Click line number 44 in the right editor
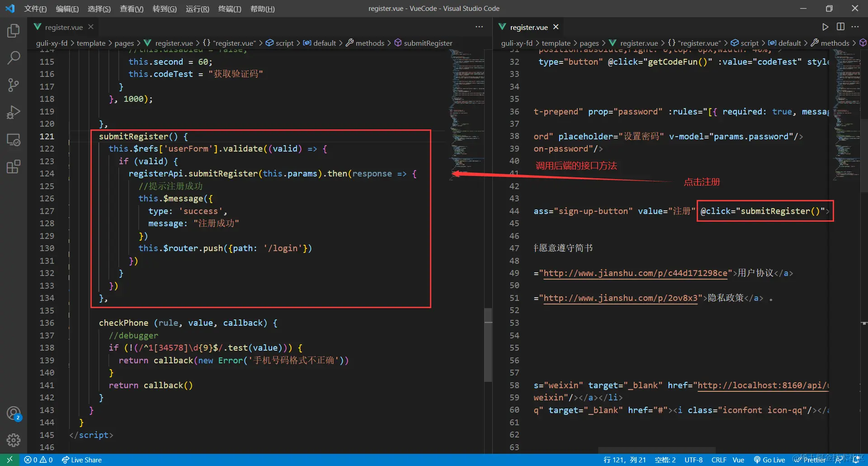This screenshot has width=868, height=466. coord(514,211)
